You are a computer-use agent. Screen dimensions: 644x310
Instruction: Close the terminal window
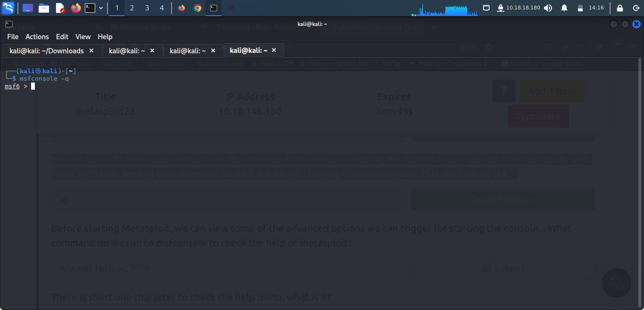click(637, 24)
